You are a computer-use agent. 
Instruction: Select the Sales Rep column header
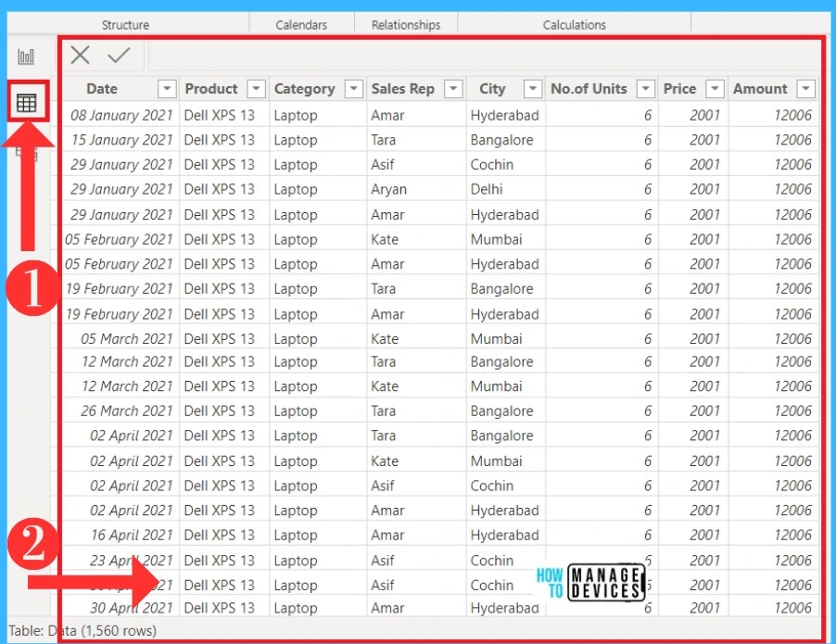402,89
